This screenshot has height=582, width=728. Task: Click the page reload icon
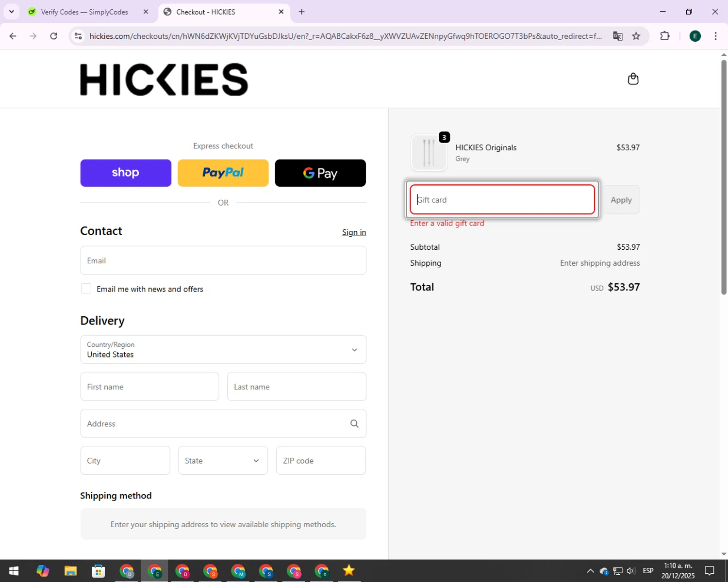54,36
